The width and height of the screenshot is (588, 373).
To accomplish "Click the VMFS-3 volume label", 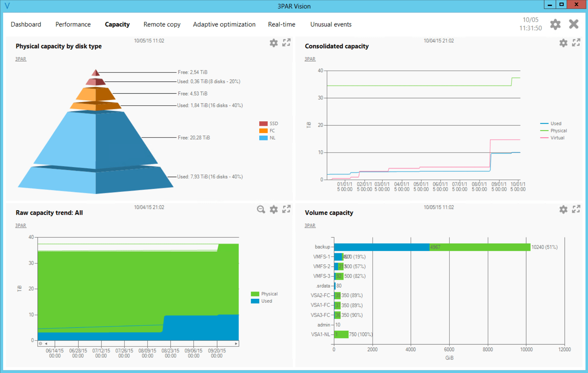I will [322, 276].
